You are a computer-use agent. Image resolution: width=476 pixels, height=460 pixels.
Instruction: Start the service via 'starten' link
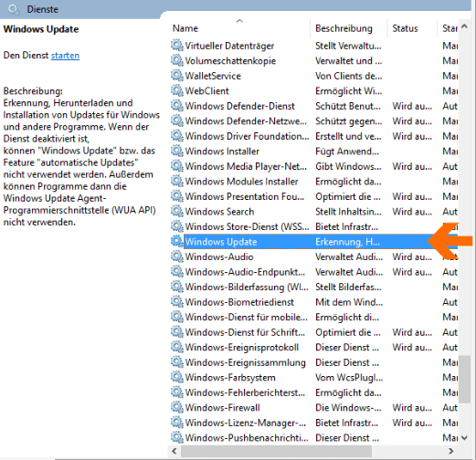tap(65, 56)
